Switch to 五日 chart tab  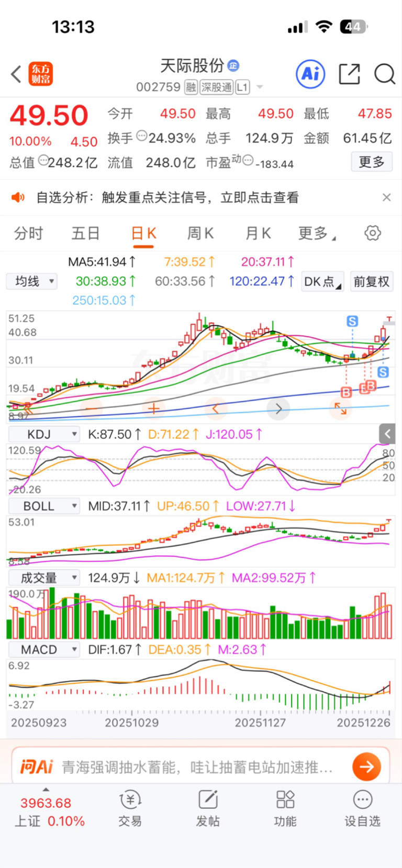point(85,233)
